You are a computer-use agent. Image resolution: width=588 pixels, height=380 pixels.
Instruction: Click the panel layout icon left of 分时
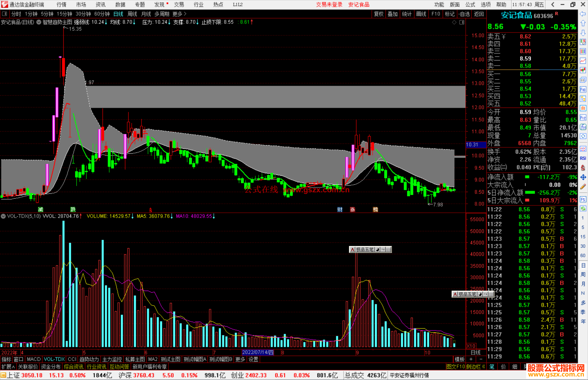4,14
